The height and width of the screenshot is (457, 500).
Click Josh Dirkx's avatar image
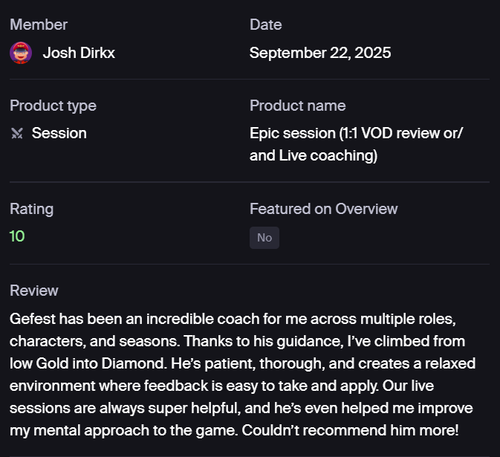coord(21,53)
